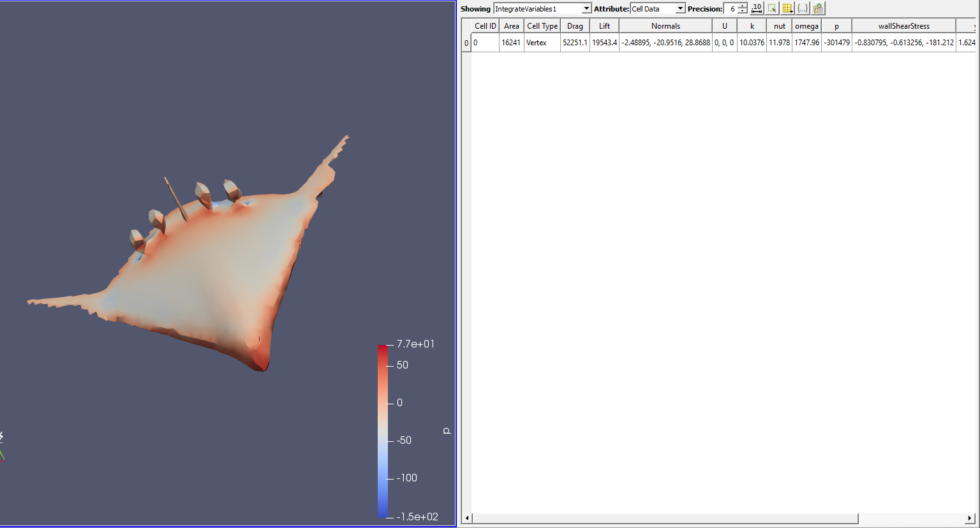Click the pressure color legend bar
Image resolution: width=980 pixels, height=528 pixels.
(382, 431)
